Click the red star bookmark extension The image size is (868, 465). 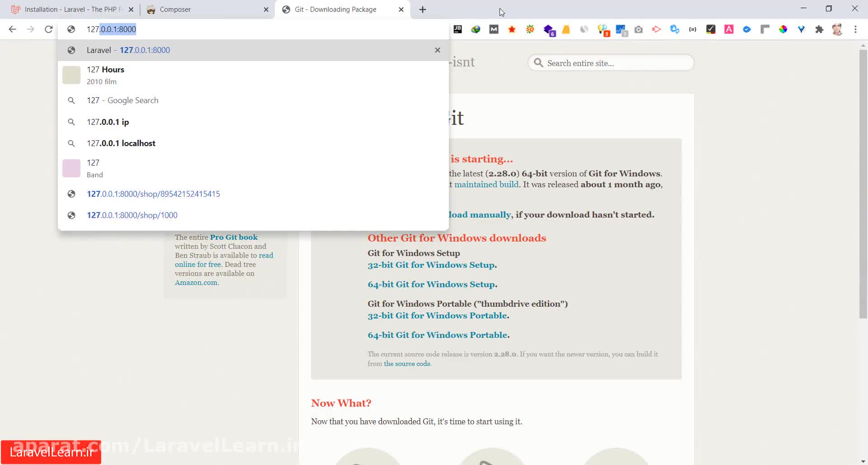[x=512, y=29]
